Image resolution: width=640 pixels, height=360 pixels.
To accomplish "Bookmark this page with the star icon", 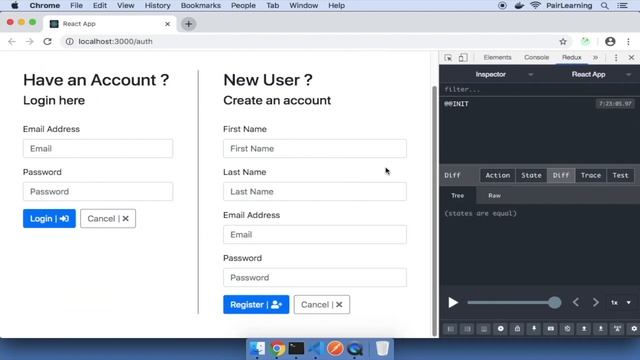I will click(563, 41).
